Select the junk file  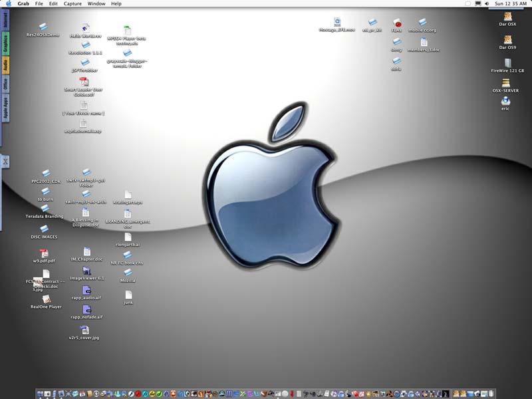[x=128, y=297]
